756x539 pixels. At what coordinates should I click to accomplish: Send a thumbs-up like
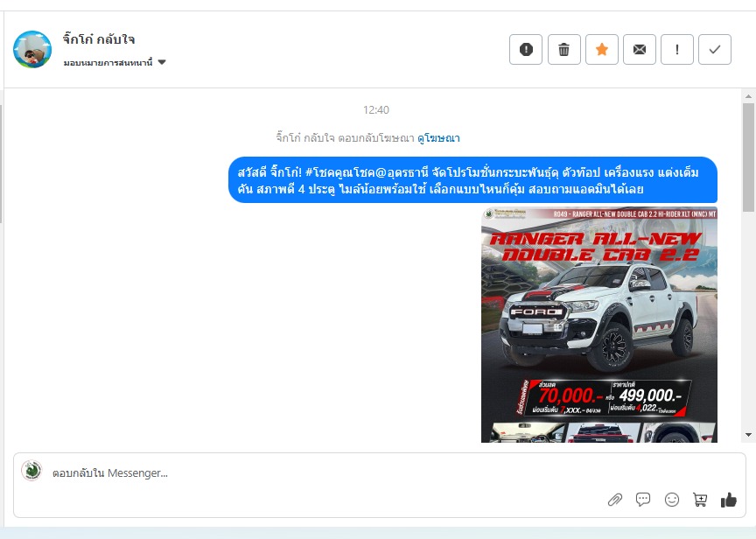tap(729, 500)
